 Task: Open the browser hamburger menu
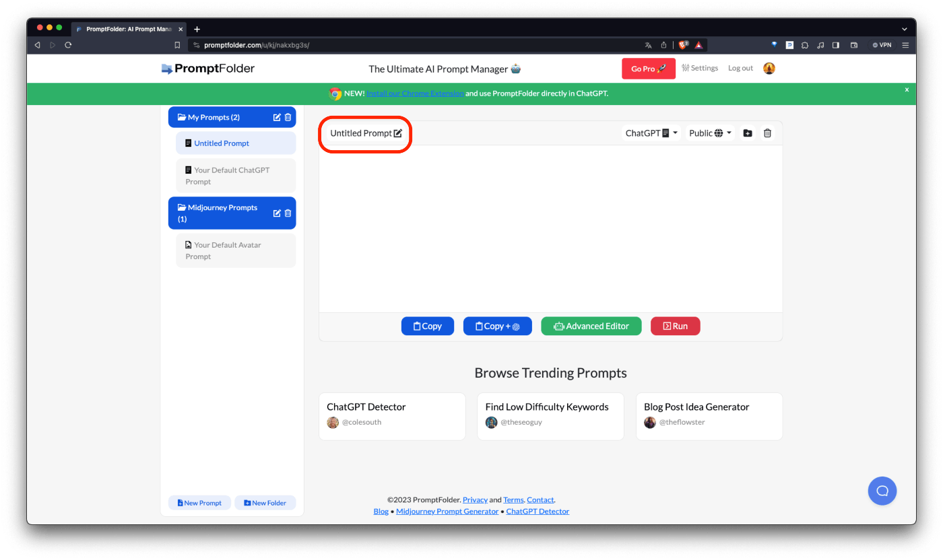(x=905, y=45)
